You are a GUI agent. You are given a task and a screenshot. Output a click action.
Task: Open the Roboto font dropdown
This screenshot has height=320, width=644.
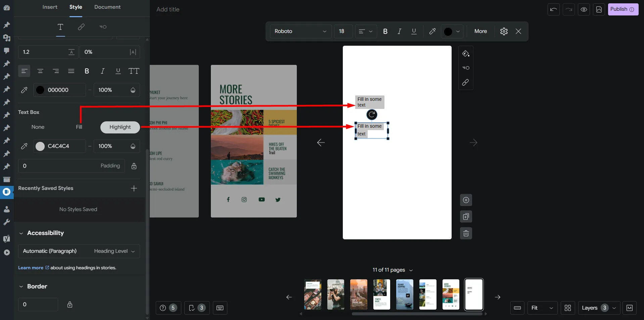[300, 31]
